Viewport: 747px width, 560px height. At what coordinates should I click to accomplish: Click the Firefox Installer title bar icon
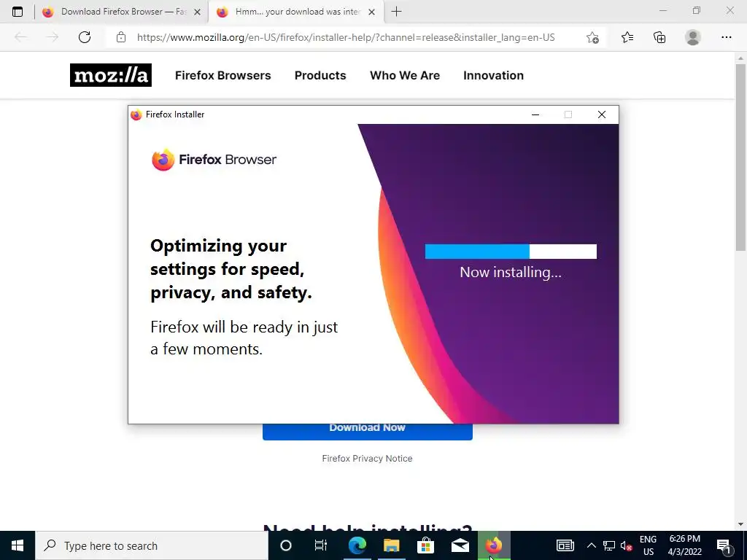click(136, 114)
